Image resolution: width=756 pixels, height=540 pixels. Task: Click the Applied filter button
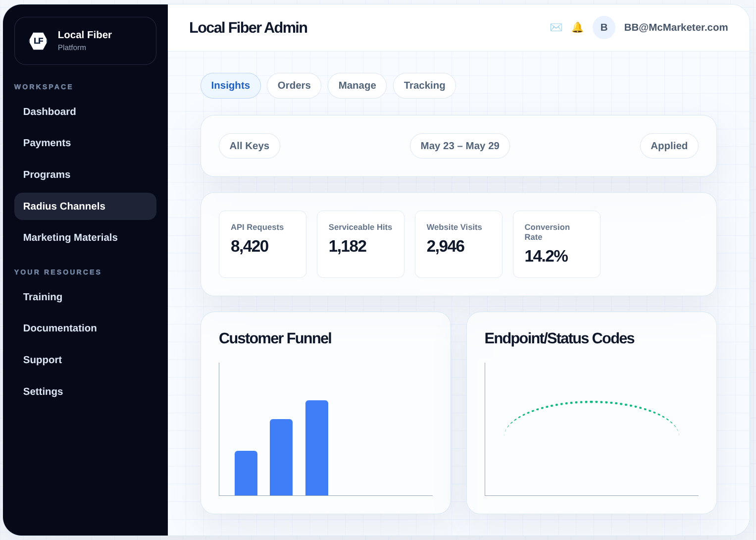coord(669,146)
